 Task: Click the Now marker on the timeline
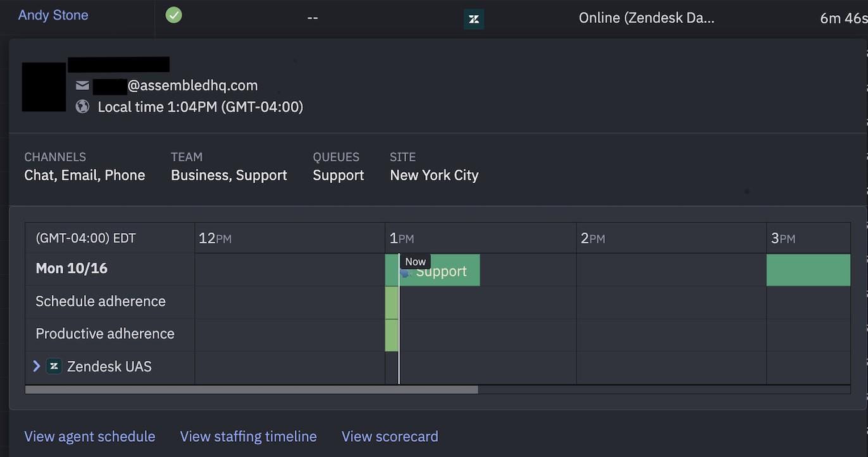(x=415, y=261)
